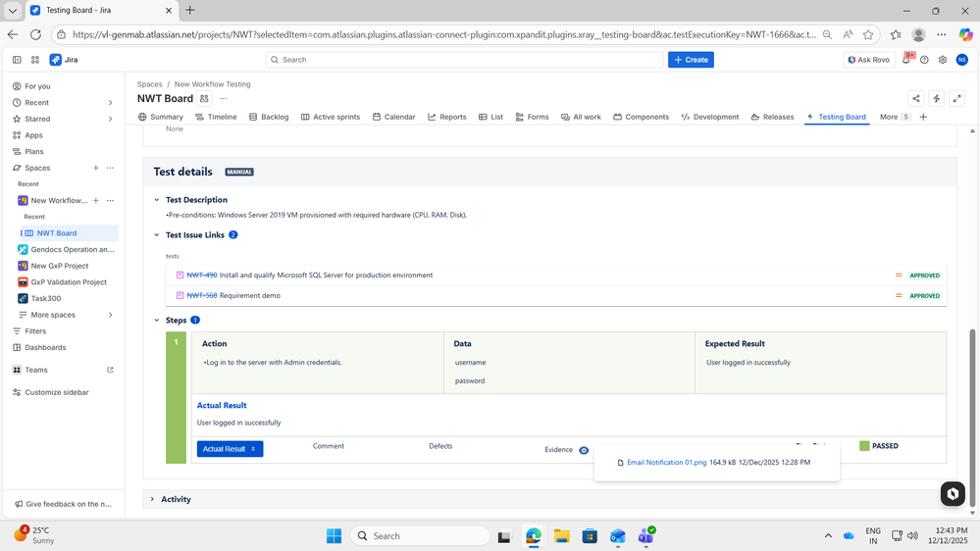Collapse the Steps section

(x=157, y=320)
